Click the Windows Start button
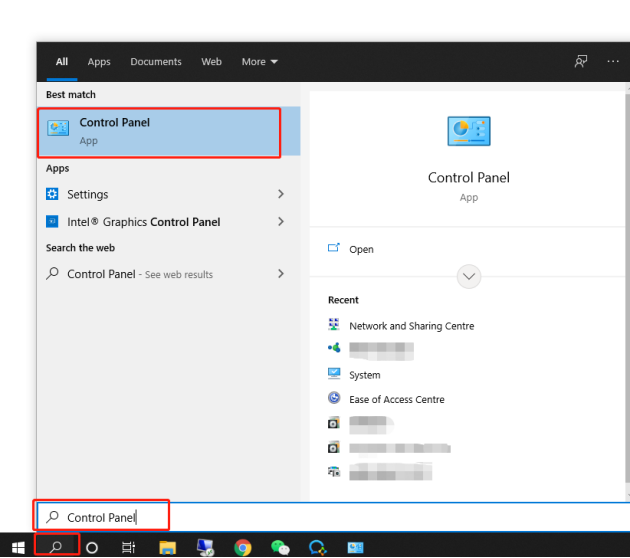The image size is (630, 558). tap(18, 547)
